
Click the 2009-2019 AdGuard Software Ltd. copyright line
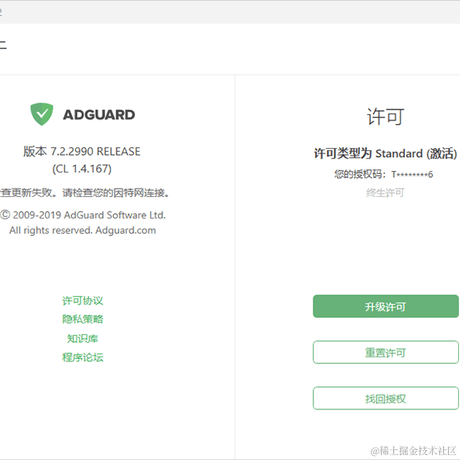coord(83,215)
